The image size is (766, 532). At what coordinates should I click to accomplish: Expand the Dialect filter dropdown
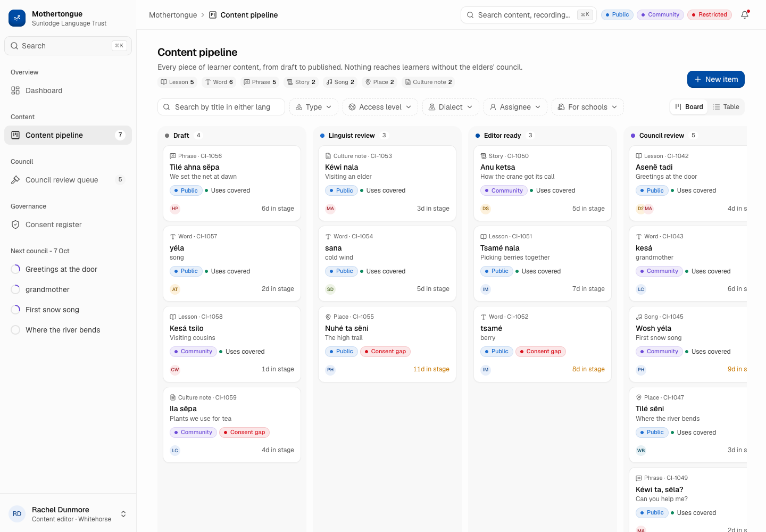click(x=451, y=107)
